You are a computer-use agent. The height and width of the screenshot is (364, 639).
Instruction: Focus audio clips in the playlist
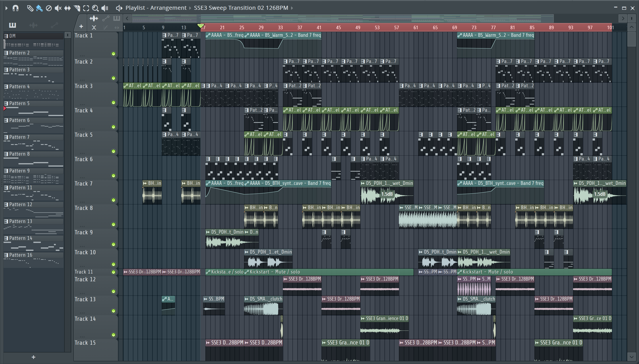coord(94,18)
